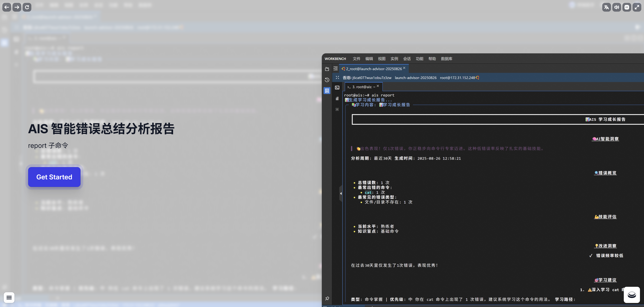The width and height of the screenshot is (644, 307).
Task: Click the ais report command line
Action: click(369, 95)
